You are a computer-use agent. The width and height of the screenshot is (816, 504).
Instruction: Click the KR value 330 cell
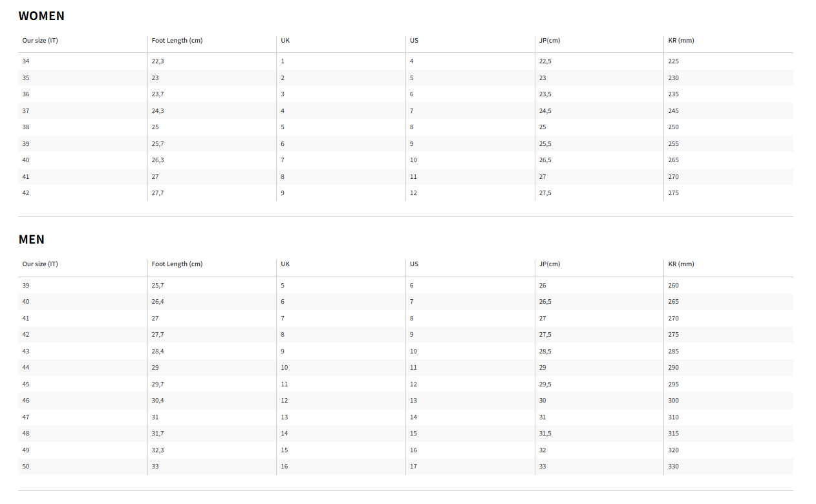[673, 467]
